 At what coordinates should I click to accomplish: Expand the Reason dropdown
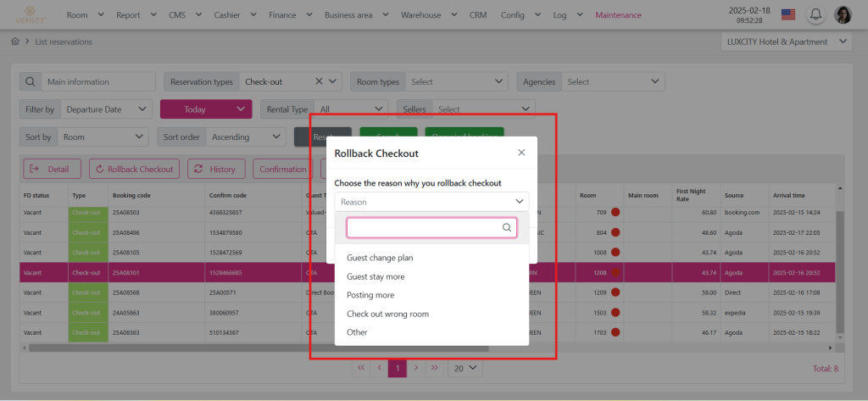431,202
